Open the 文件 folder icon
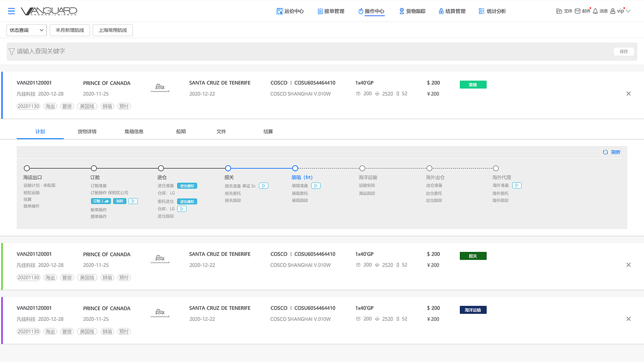Viewport: 644px width, 362px height. tap(559, 11)
